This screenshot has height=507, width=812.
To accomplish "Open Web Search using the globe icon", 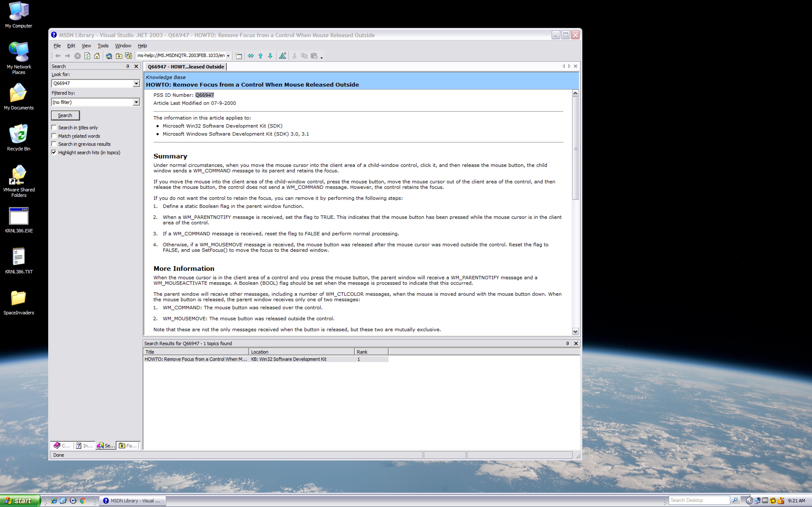I will coord(109,56).
